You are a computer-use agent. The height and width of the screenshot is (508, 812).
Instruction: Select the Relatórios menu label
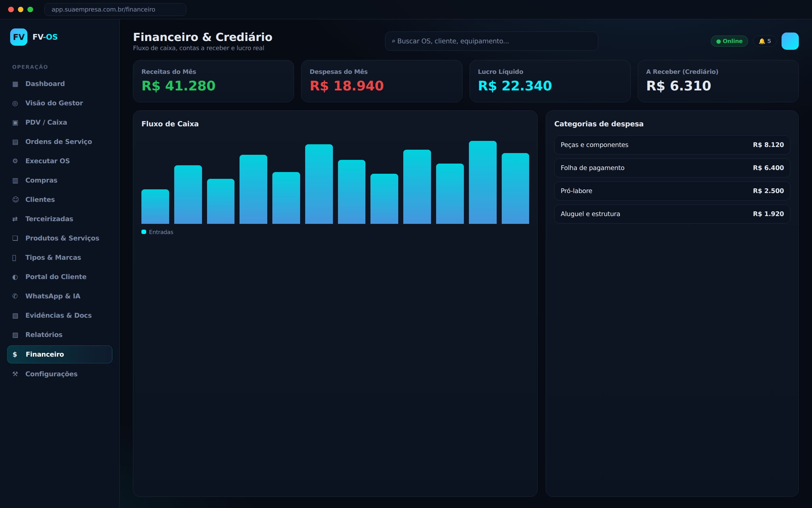point(44,335)
